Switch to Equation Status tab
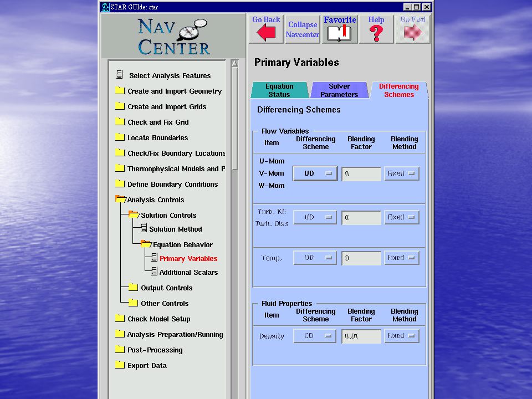532x399 pixels. coord(279,90)
